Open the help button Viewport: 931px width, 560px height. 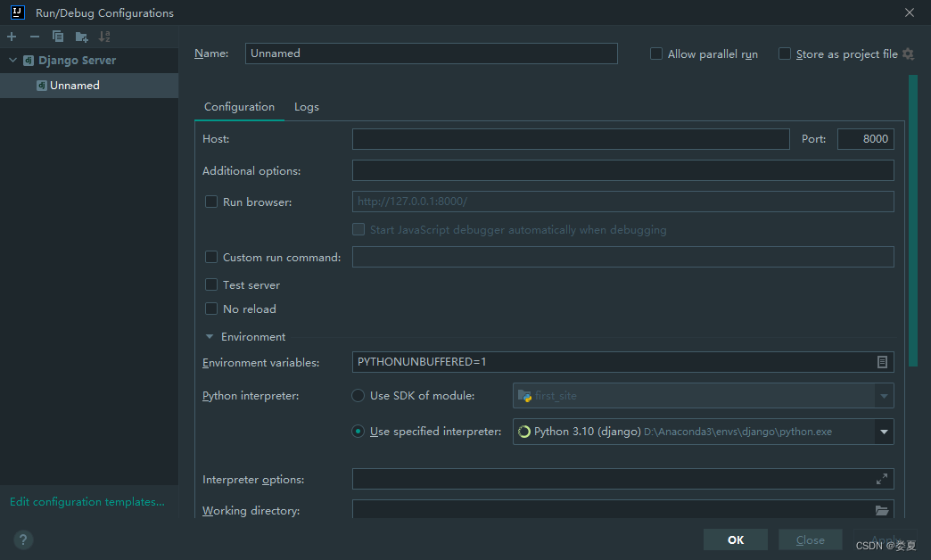coord(22,539)
